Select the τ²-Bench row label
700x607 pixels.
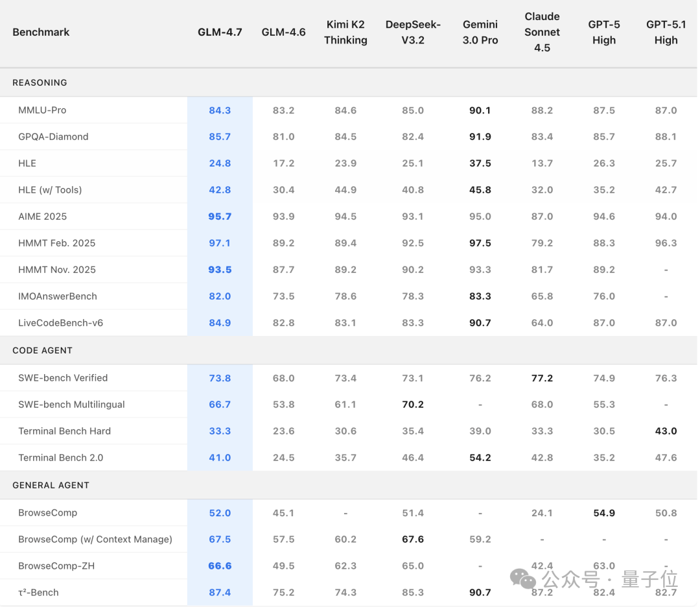38,592
